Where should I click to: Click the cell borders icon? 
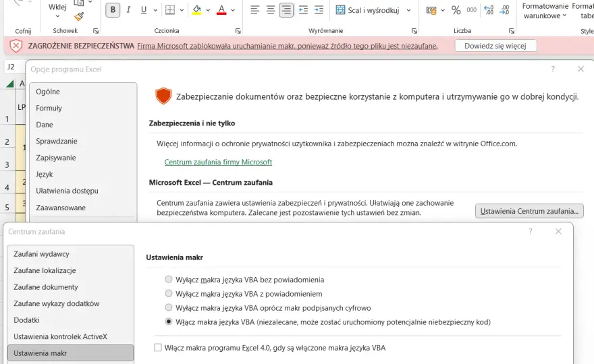click(x=170, y=10)
